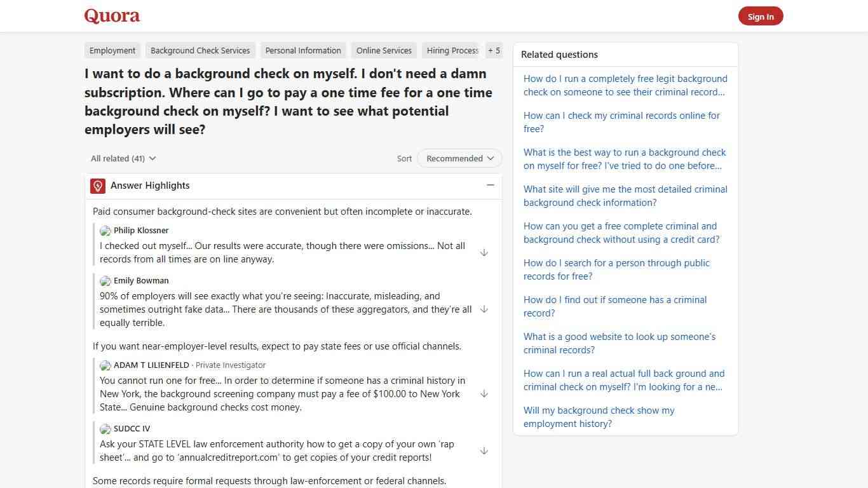Click the Quora logo
Screen dimensions: 868x488
pos(111,15)
